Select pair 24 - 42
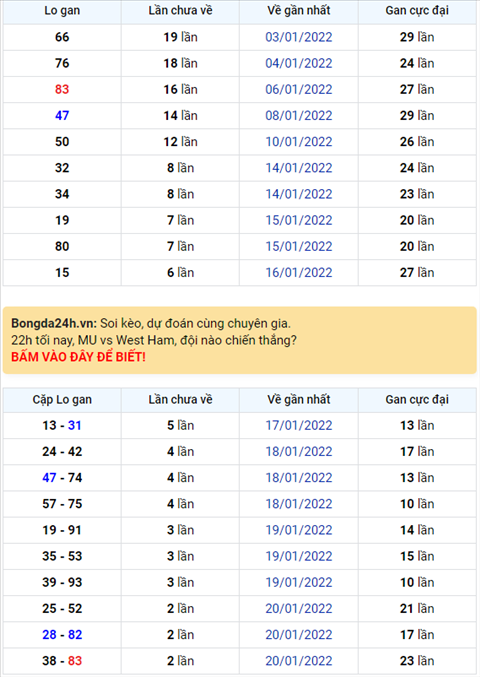The image size is (480, 677). pyautogui.click(x=62, y=452)
